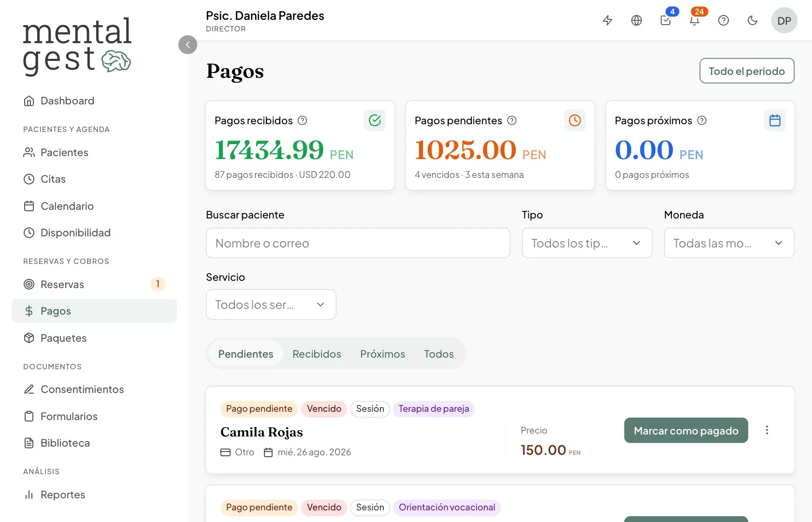Viewport: 812px width, 522px height.
Task: Expand the Tipo dropdown
Action: point(587,243)
